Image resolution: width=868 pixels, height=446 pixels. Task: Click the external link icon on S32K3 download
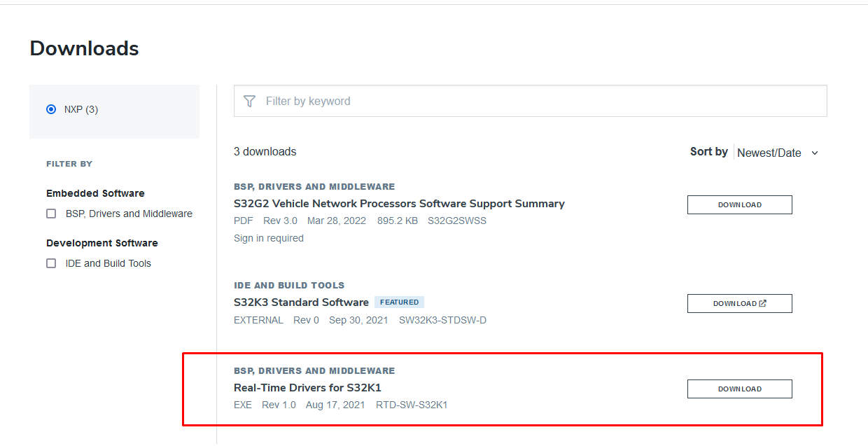[x=762, y=303]
